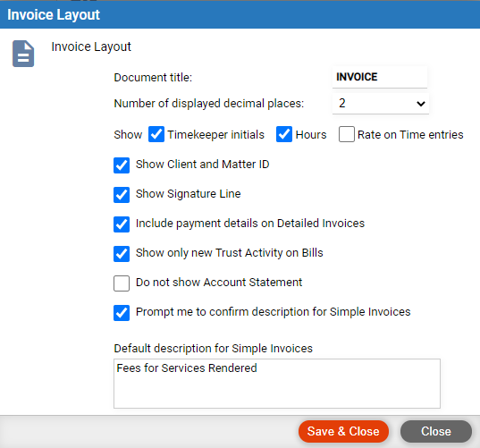480x448 pixels.
Task: Open the decimal places dropdown
Action: [x=381, y=104]
